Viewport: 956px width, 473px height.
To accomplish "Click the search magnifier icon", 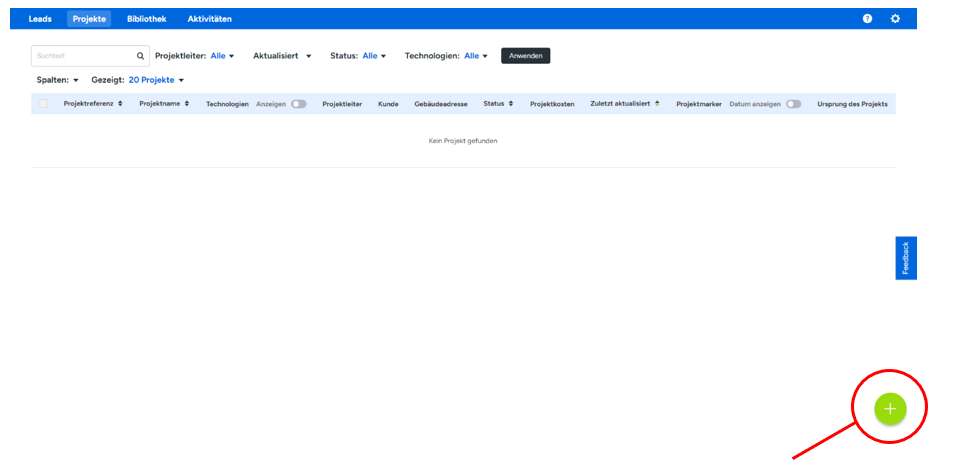I will pyautogui.click(x=140, y=56).
